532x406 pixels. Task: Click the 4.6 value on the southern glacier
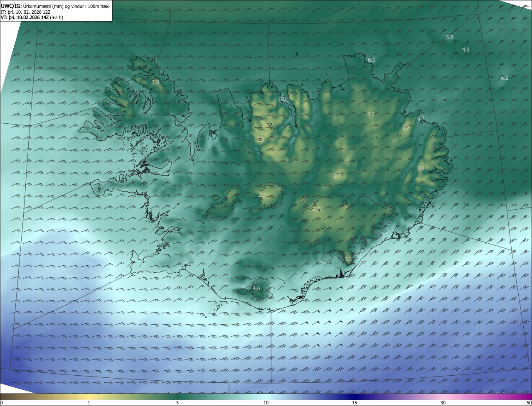click(256, 288)
